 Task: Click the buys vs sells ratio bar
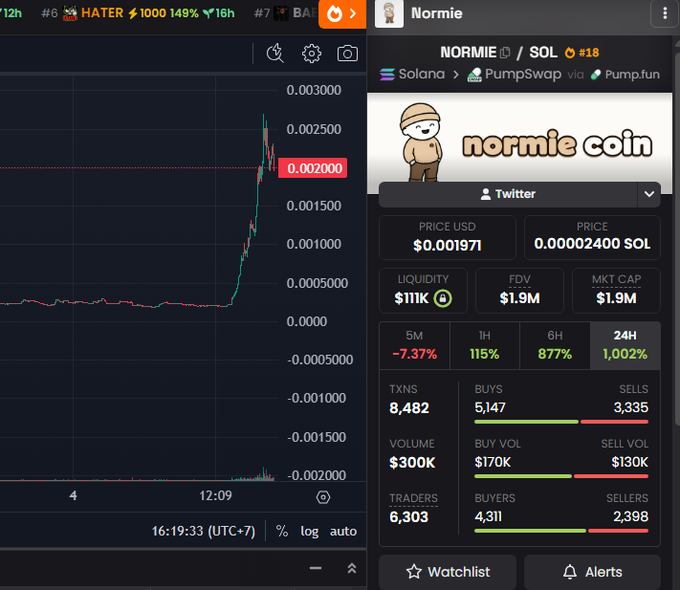click(x=561, y=422)
